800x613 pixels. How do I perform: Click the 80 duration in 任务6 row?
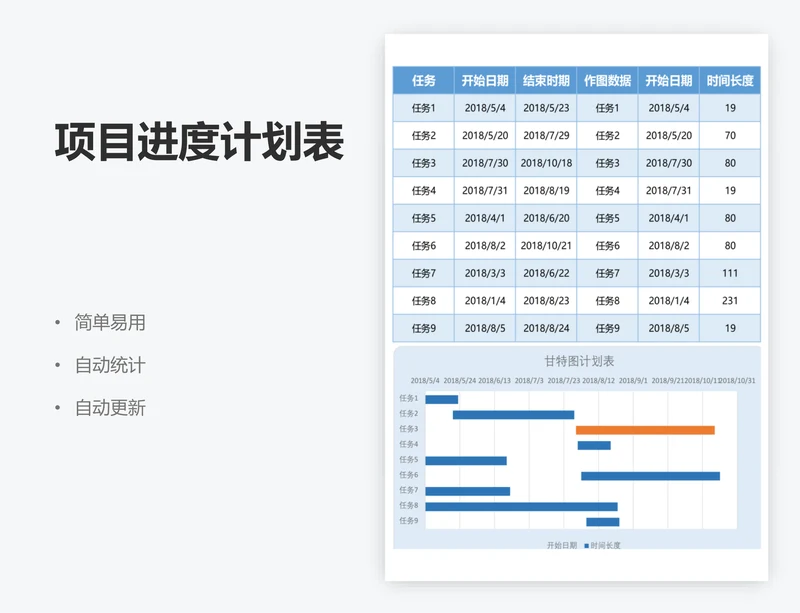(730, 246)
